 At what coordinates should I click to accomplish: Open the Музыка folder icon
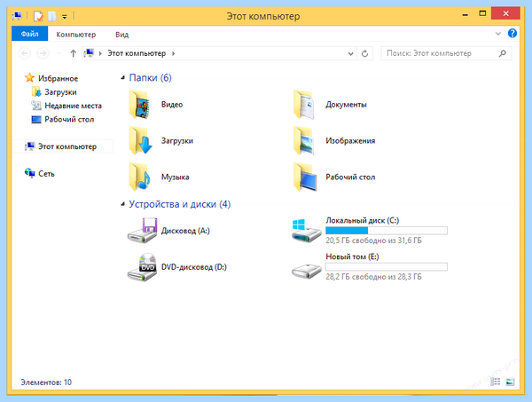[x=139, y=177]
